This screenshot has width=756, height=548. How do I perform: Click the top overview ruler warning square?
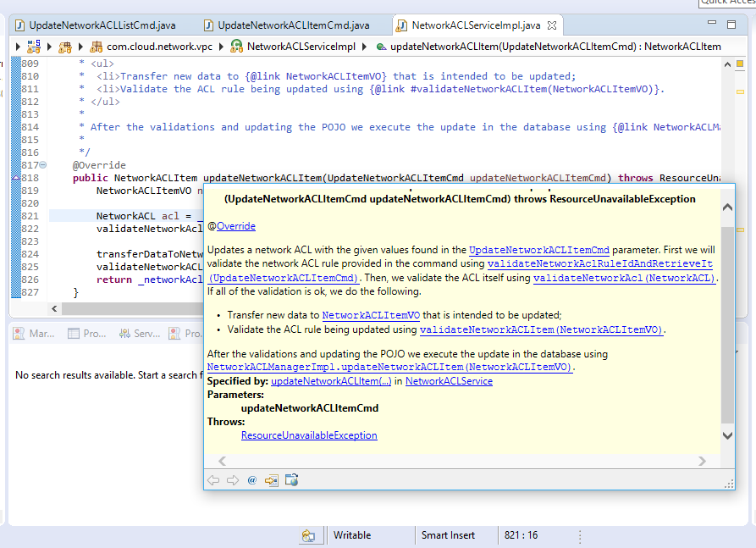(740, 64)
